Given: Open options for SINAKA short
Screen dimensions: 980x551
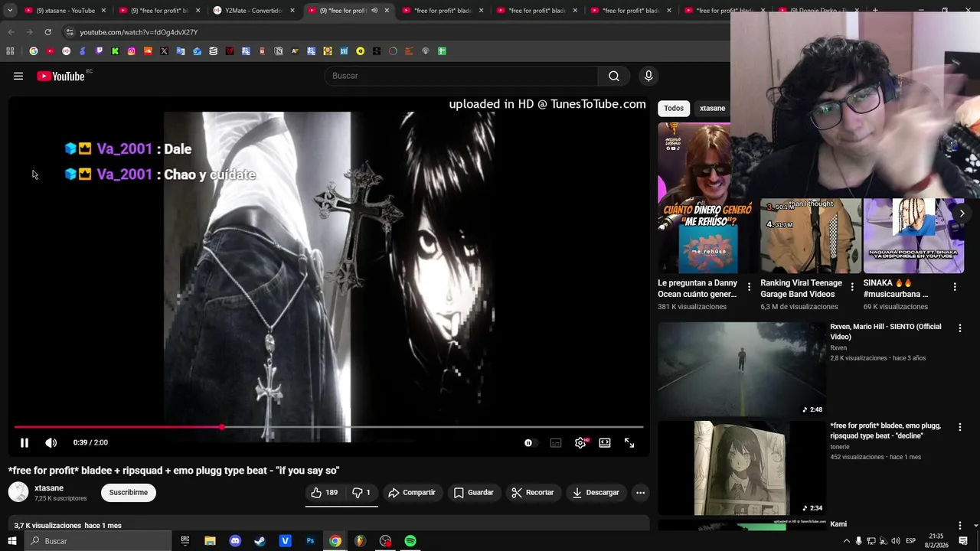Looking at the screenshot, I should [x=955, y=287].
